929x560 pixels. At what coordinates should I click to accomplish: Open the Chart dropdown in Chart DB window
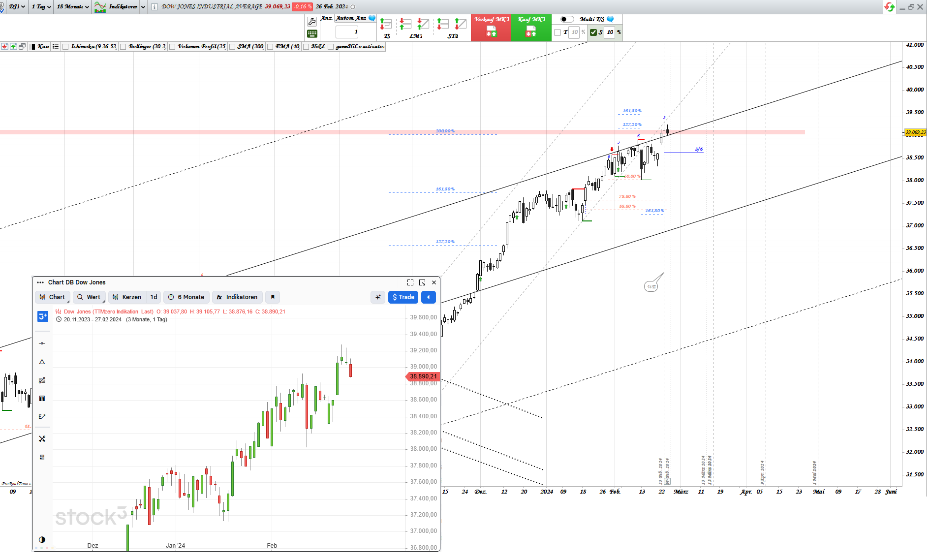53,297
